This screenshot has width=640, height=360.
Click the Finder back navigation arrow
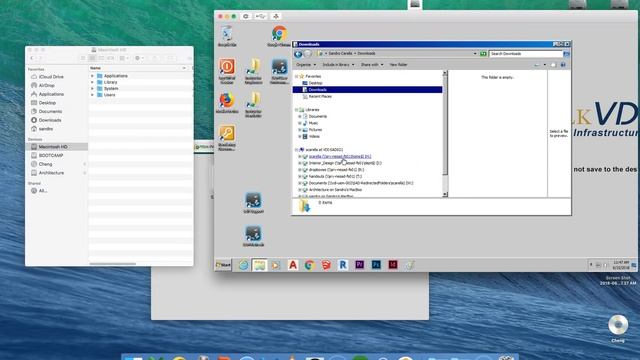(x=33, y=58)
